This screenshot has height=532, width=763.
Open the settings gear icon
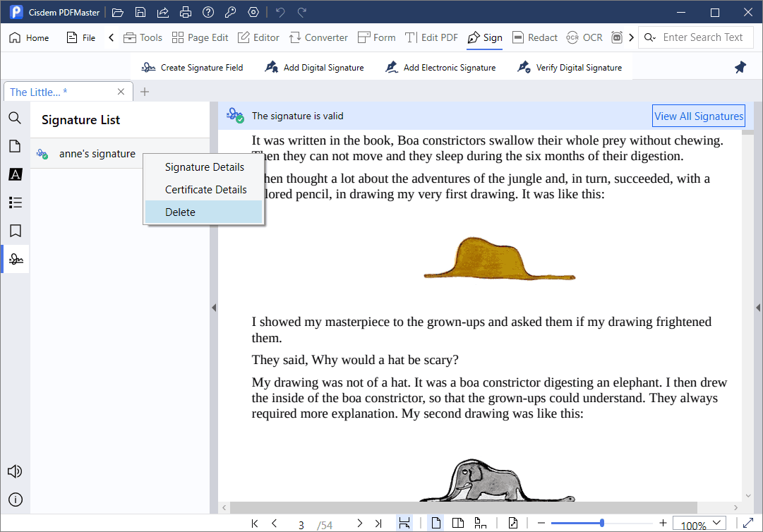[x=253, y=12]
